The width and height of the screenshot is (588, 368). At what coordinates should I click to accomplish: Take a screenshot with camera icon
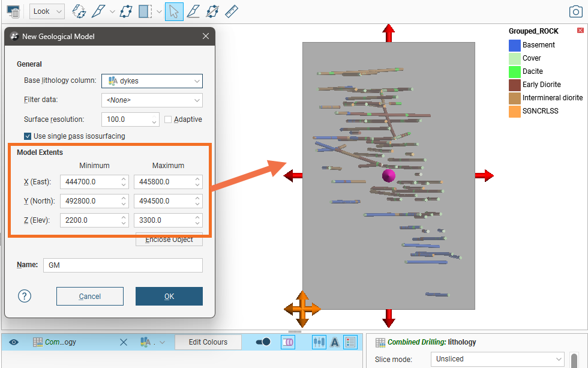click(x=575, y=11)
